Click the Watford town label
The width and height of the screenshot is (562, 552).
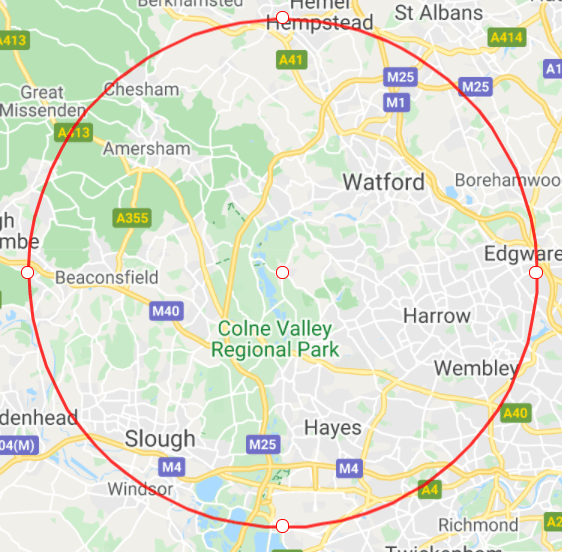click(x=384, y=182)
